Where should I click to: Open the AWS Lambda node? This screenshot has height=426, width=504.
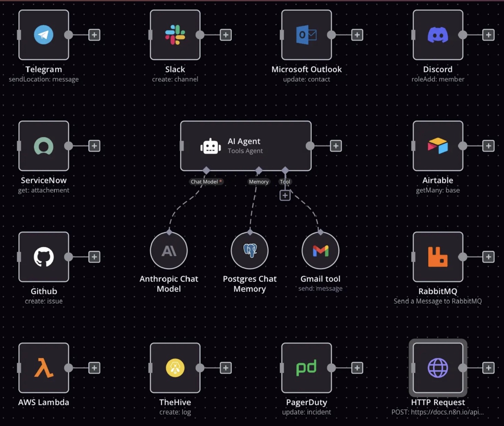click(44, 368)
